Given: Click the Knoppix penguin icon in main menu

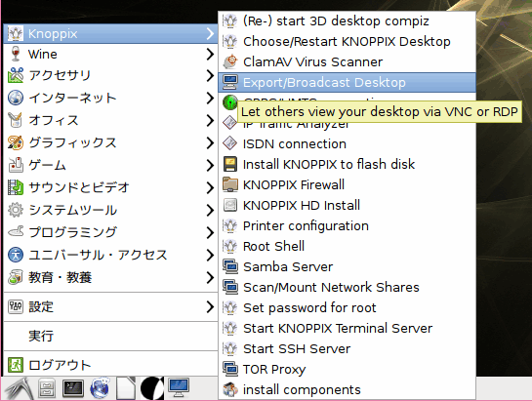Looking at the screenshot, I should pos(16,33).
